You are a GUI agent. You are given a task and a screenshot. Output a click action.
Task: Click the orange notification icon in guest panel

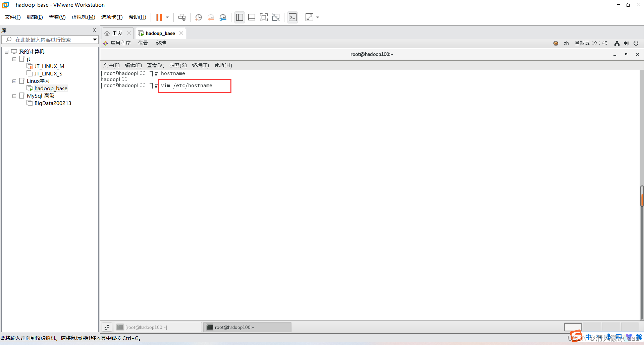point(556,43)
